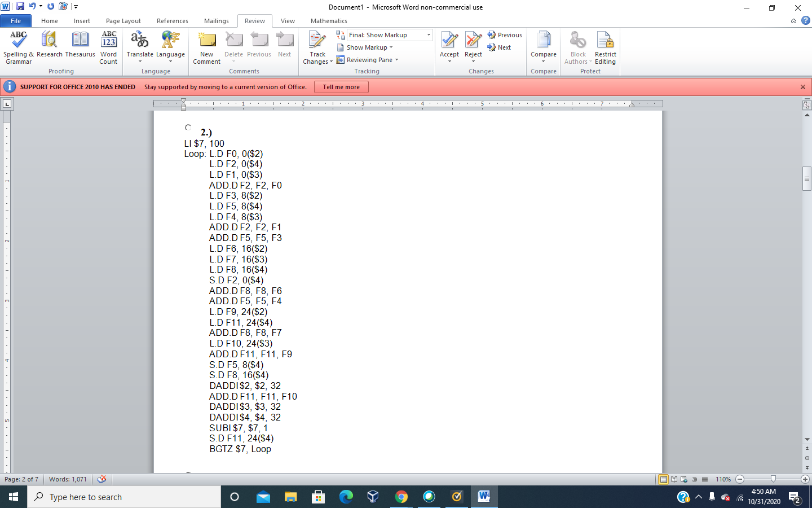
Task: Show hidden system tray icons chevron
Action: (x=699, y=497)
